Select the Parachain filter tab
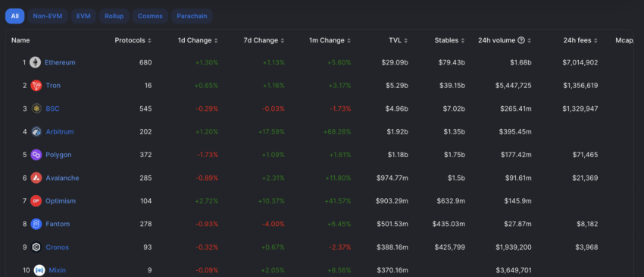644x277 pixels. (192, 16)
